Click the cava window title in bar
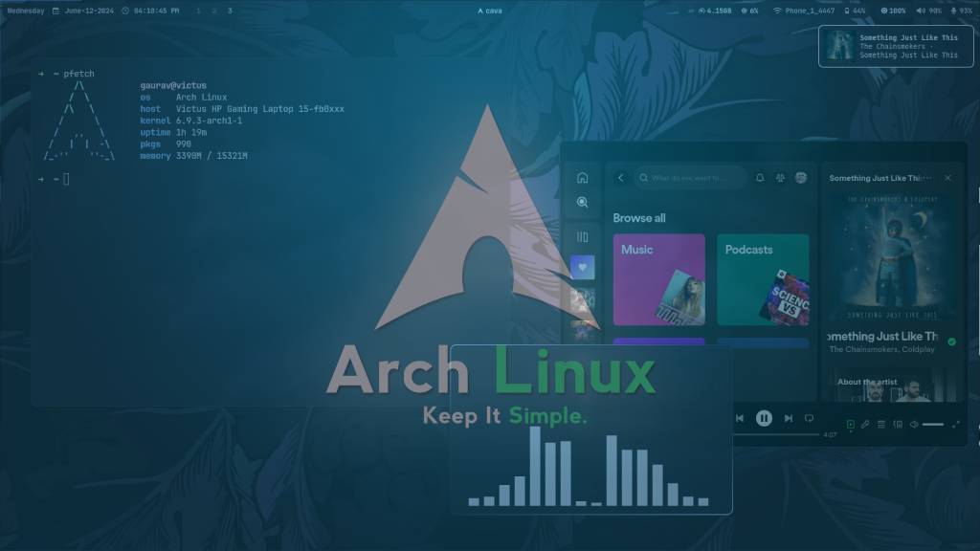Screen dimensions: 980x551 click(x=489, y=11)
